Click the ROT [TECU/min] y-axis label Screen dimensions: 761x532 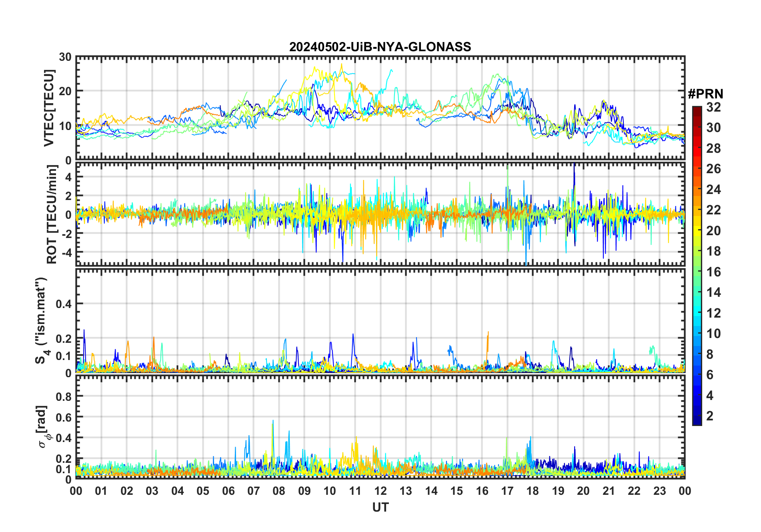(x=52, y=214)
